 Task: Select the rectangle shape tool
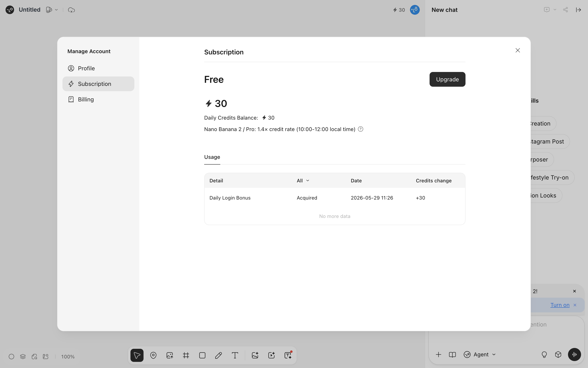[x=202, y=355]
